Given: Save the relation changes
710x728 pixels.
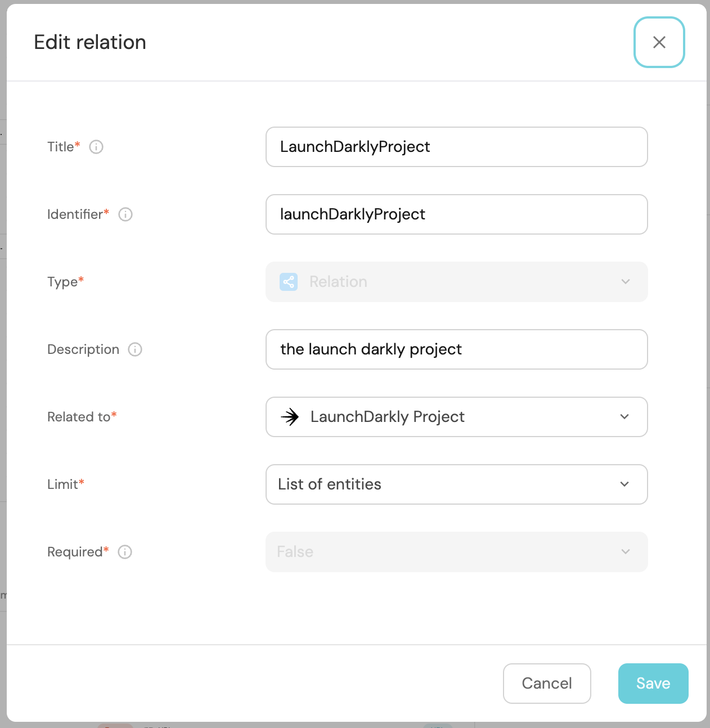Looking at the screenshot, I should [653, 684].
